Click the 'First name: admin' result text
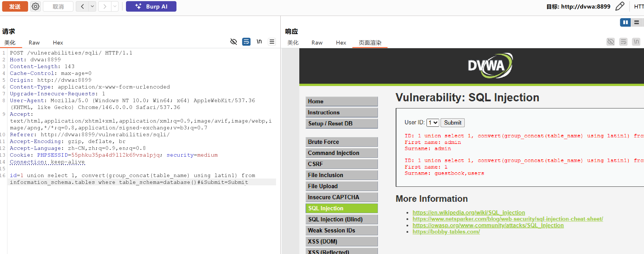Viewport: 644px width, 254px height. tap(433, 142)
